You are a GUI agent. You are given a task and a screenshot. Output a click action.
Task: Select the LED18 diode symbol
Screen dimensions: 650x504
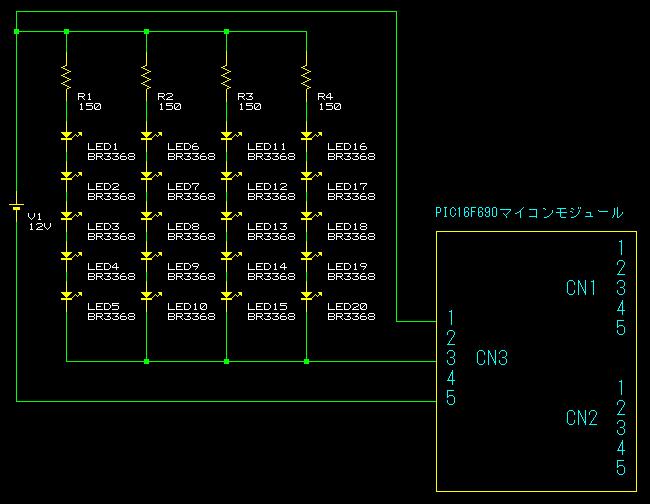310,216
